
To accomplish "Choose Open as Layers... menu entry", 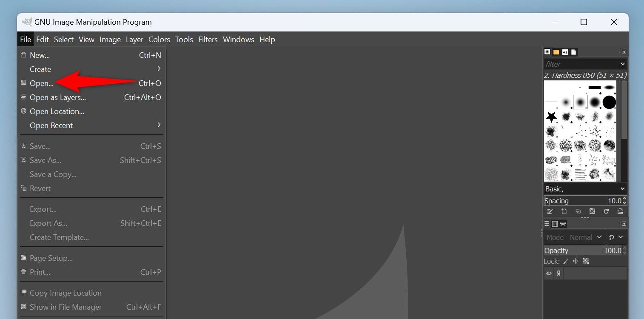I will click(x=91, y=97).
